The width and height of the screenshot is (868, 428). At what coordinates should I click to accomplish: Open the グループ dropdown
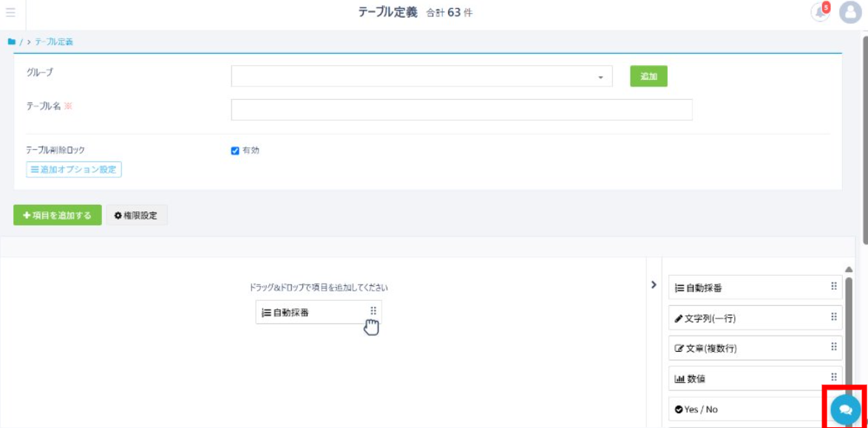[x=422, y=76]
